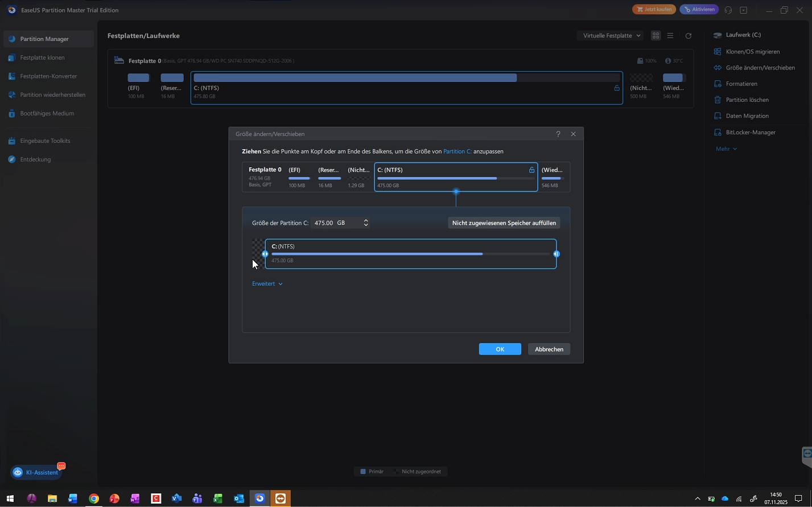Open Virtuelle Festplatte dropdown

pyautogui.click(x=611, y=36)
